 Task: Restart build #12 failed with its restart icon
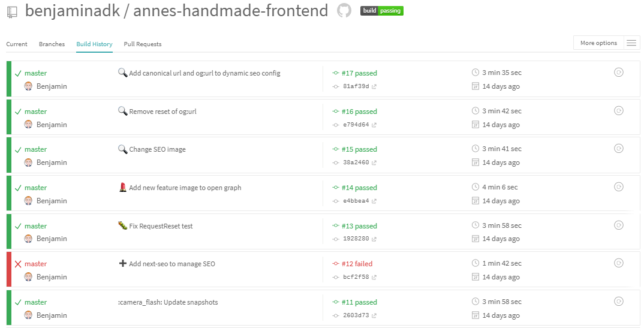point(619,263)
